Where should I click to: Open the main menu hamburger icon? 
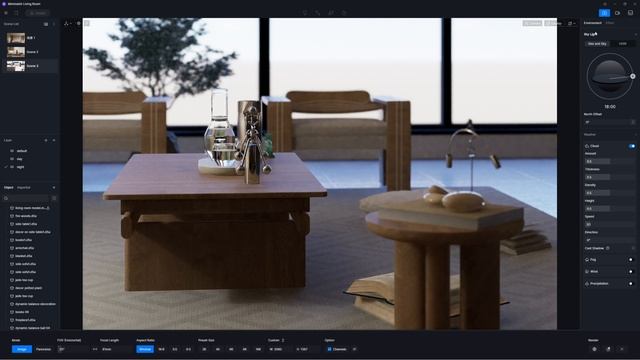[6, 13]
